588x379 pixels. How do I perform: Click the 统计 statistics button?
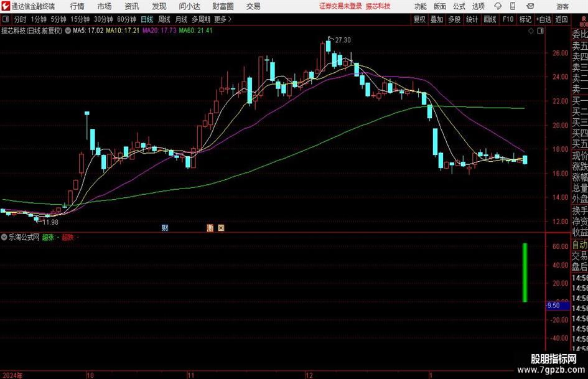point(472,19)
